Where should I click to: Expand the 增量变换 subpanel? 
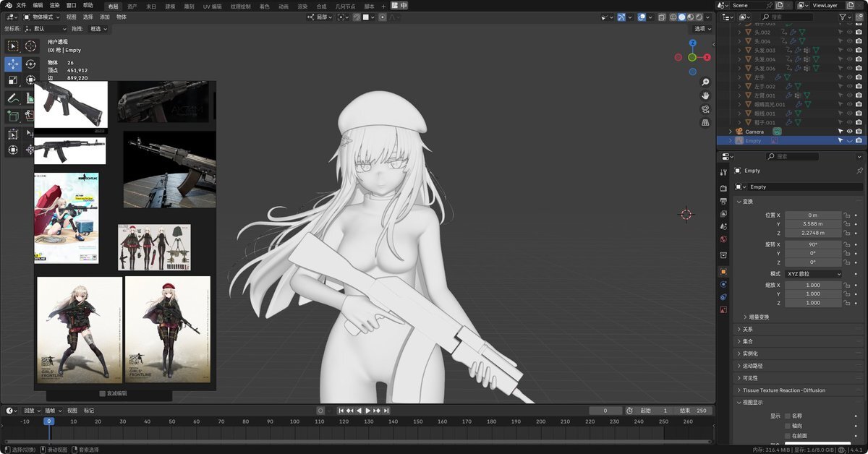coord(758,317)
